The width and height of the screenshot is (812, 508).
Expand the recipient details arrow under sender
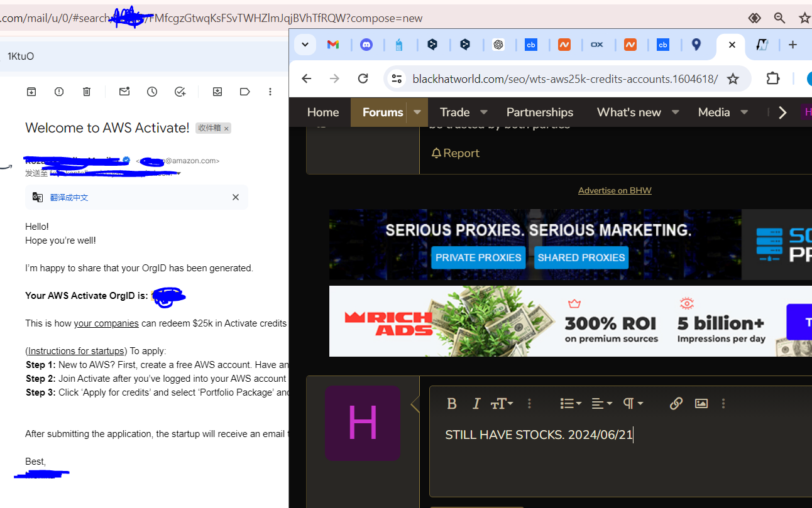178,173
